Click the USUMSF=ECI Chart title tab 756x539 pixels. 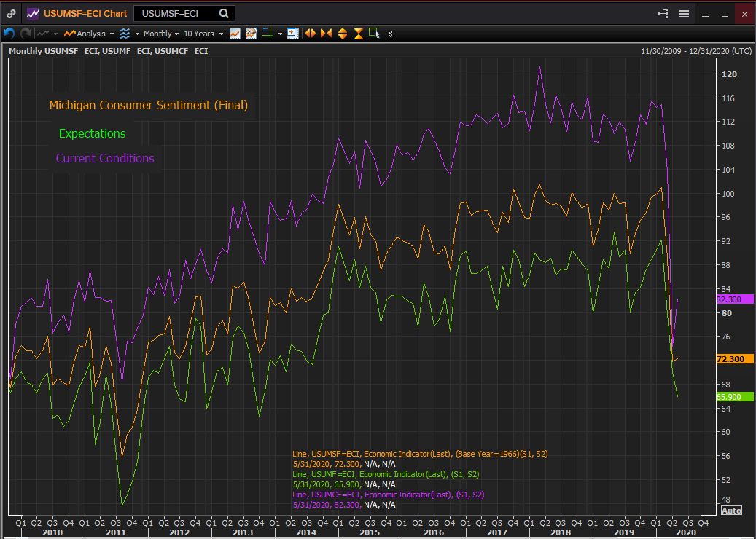click(85, 13)
